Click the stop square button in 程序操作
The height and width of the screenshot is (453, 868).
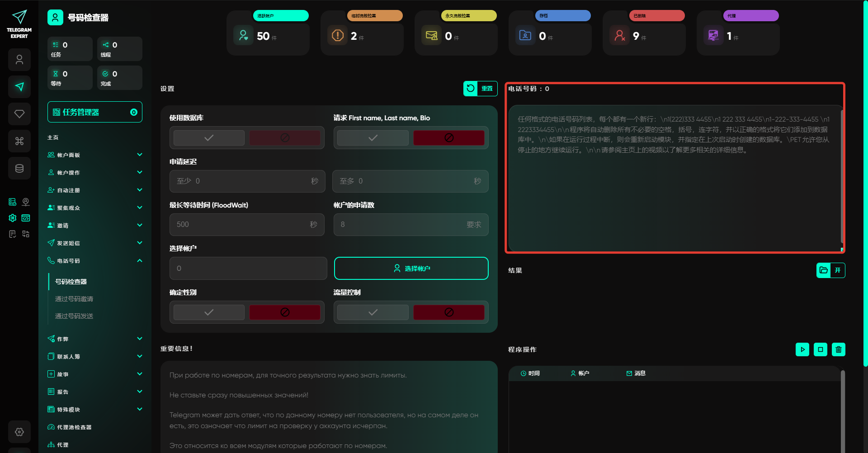(x=820, y=349)
